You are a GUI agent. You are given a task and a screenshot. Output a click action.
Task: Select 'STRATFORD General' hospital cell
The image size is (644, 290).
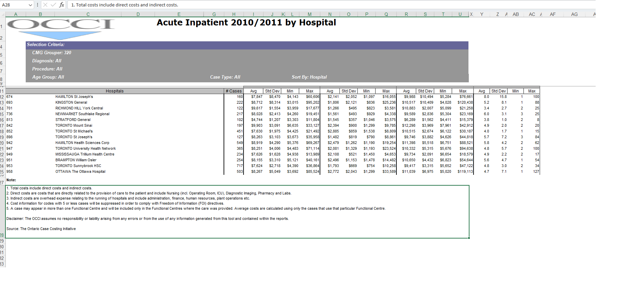(x=73, y=120)
